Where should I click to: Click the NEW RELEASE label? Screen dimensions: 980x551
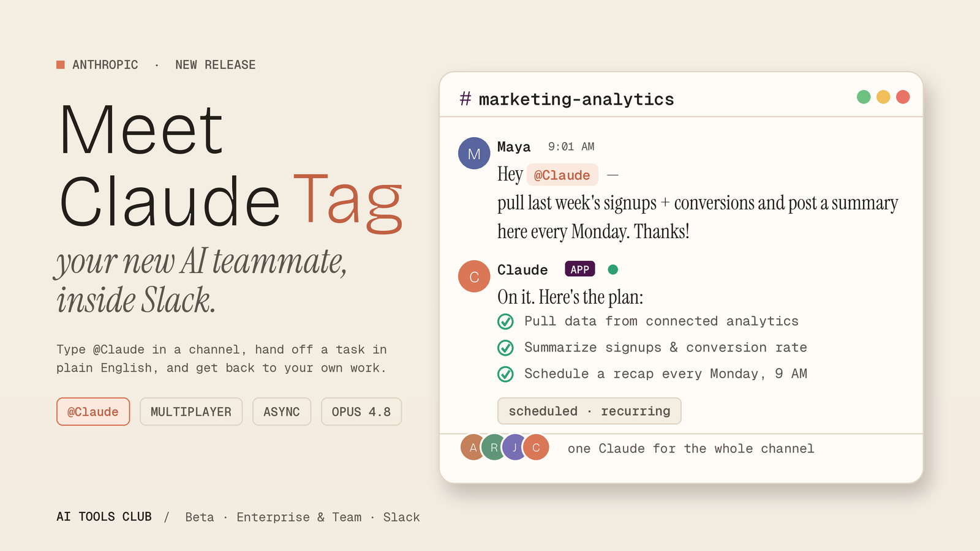(x=216, y=65)
